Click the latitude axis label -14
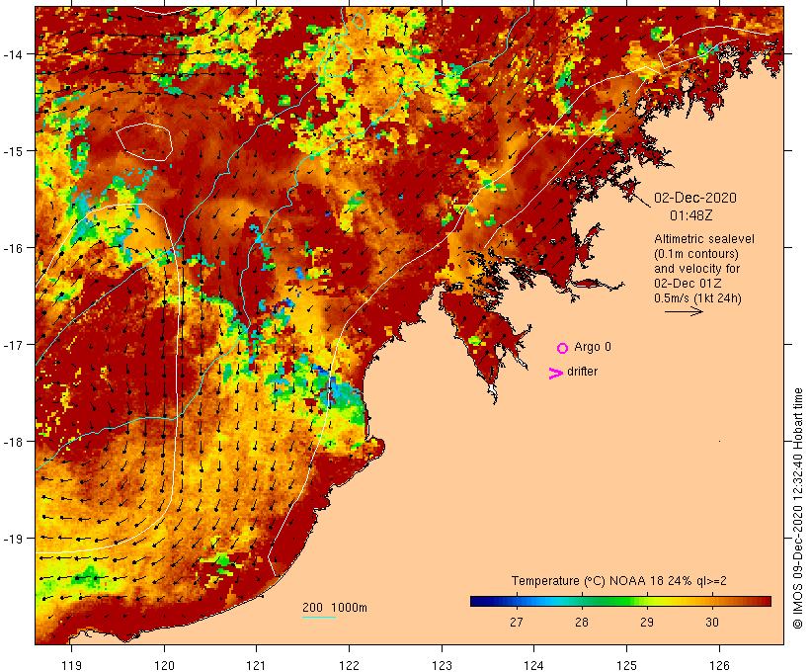The width and height of the screenshot is (810, 672). pos(13,53)
